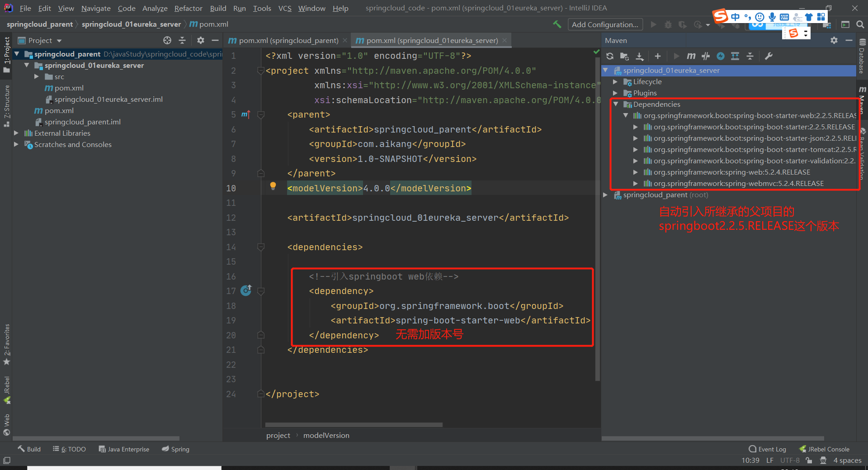Expand Lifecycle node in Maven panel
Screen dimensions: 868x470
pos(615,81)
